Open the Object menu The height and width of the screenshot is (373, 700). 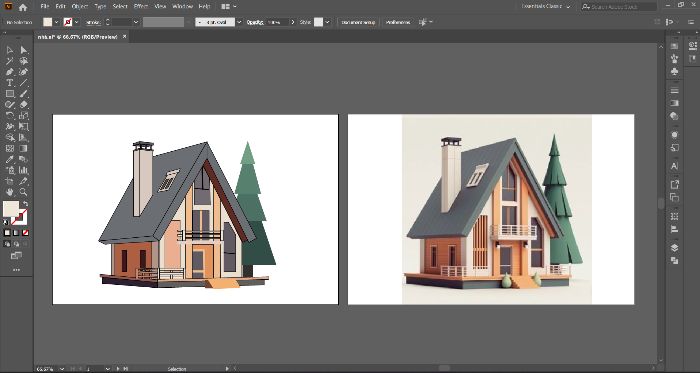coord(80,7)
